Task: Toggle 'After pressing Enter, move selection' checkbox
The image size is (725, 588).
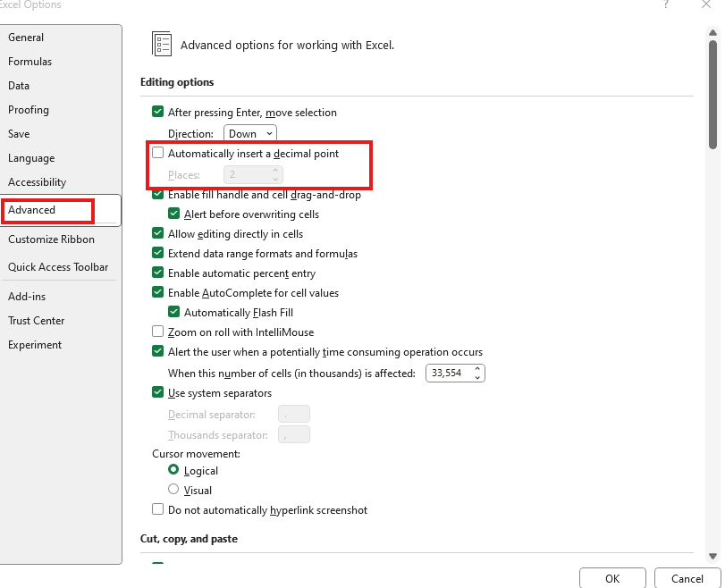Action: tap(157, 112)
